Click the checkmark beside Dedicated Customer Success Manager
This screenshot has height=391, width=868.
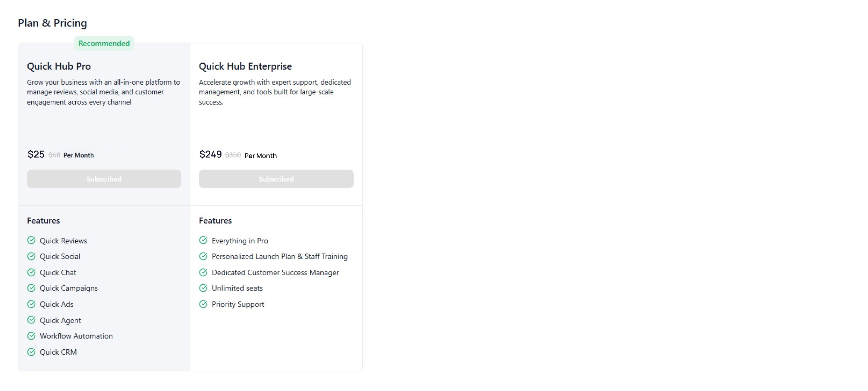[x=203, y=272]
